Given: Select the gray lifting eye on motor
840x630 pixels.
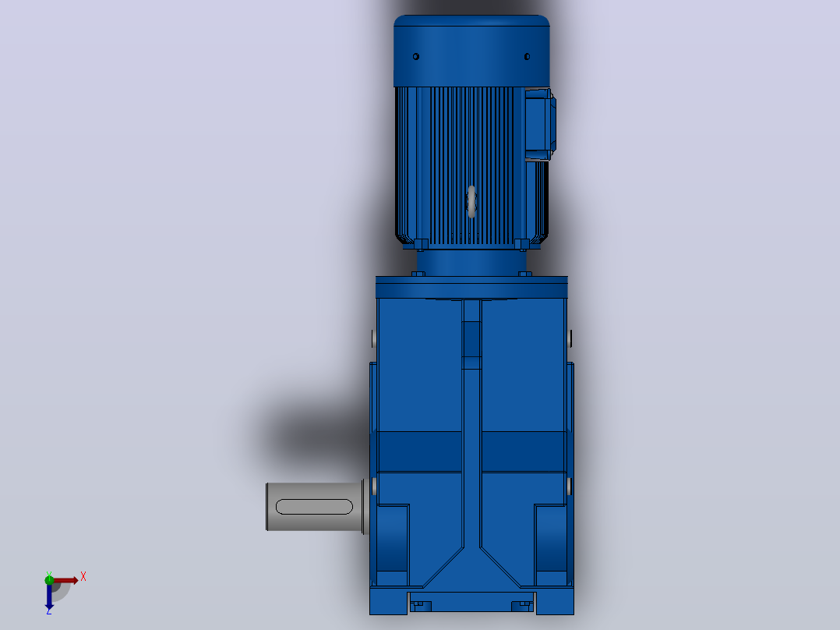Looking at the screenshot, I should point(471,202).
